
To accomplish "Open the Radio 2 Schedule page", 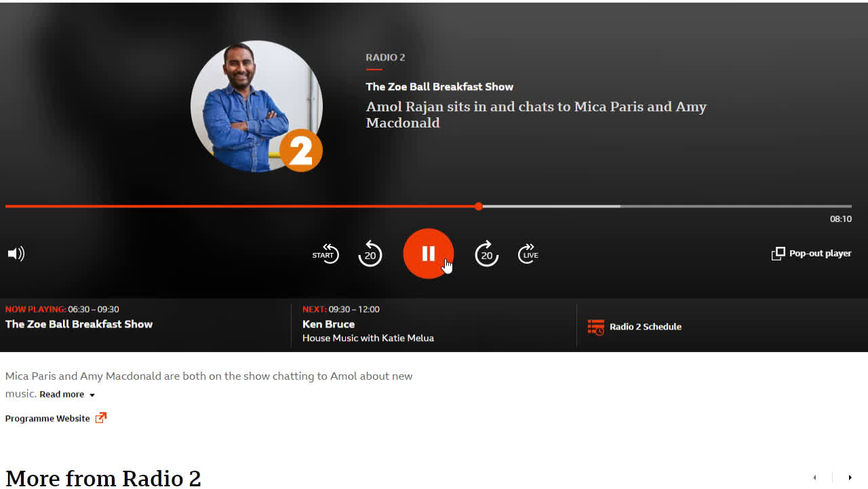I will (645, 327).
